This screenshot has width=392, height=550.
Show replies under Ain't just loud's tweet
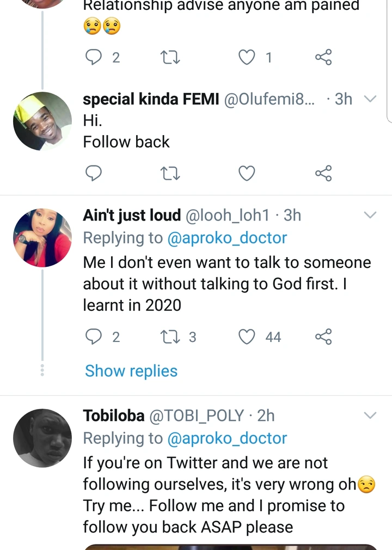click(131, 371)
